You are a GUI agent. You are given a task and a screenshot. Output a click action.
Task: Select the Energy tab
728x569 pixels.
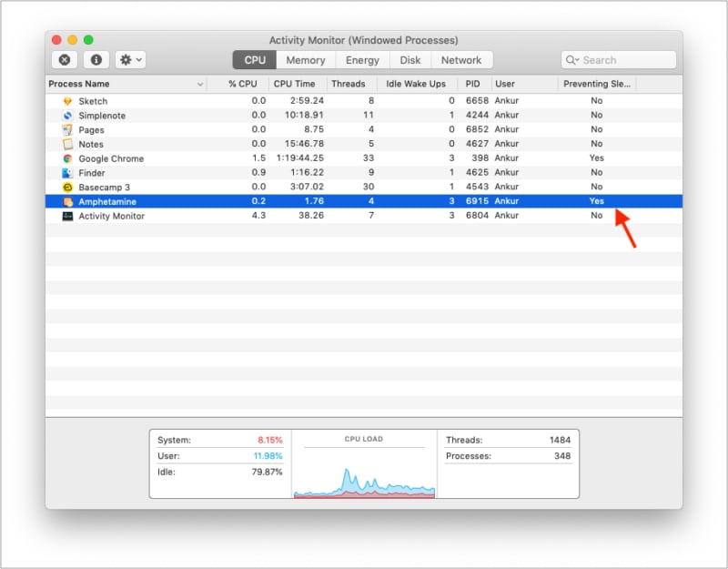(362, 59)
